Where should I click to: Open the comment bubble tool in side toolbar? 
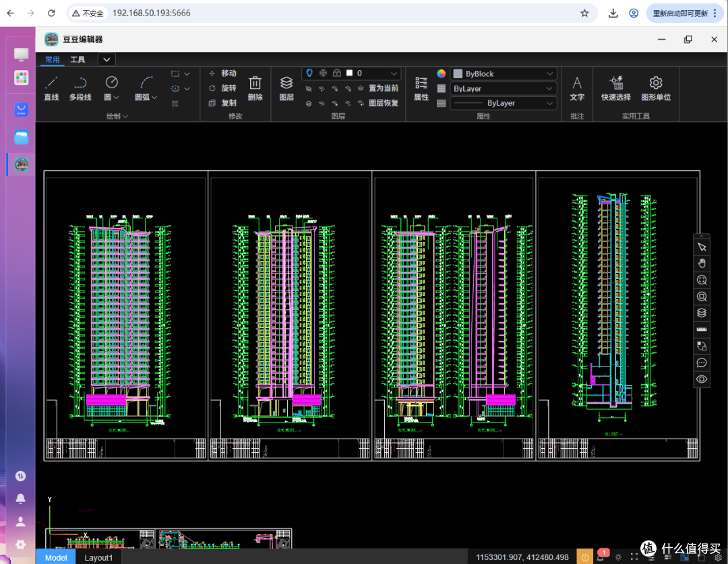click(702, 363)
